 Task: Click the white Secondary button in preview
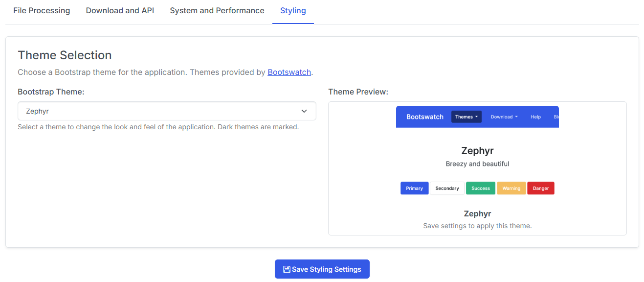447,188
